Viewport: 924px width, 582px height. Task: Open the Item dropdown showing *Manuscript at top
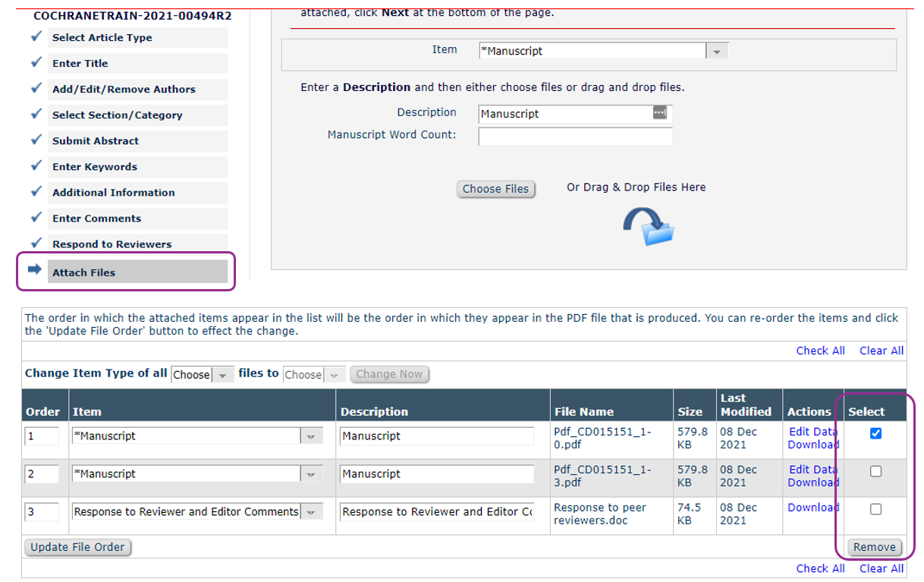716,52
